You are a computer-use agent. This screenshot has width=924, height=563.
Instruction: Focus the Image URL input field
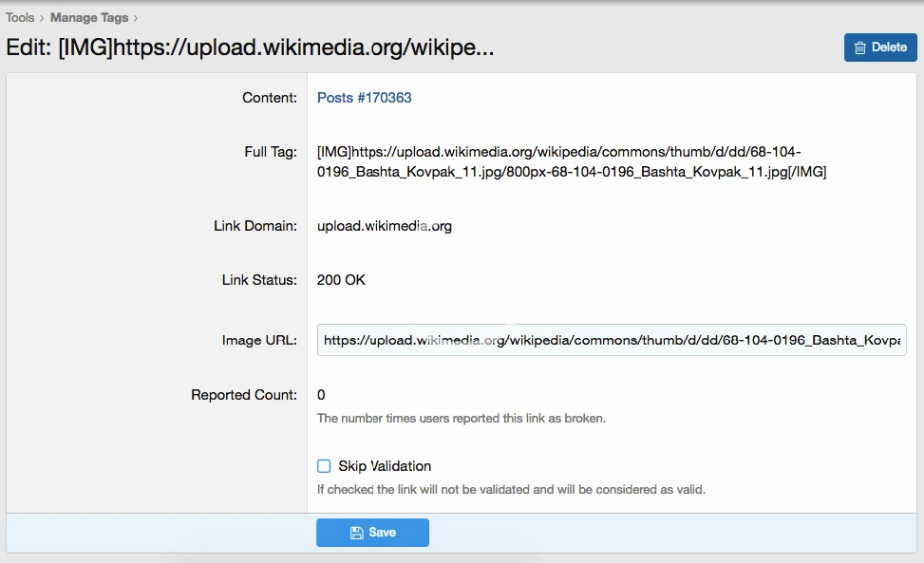[612, 340]
